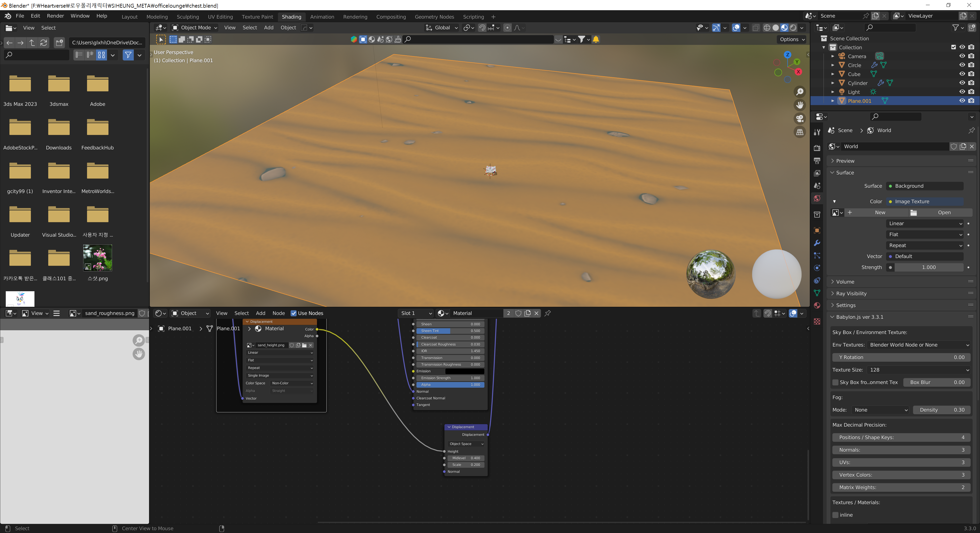Open Render properties tab icon
The height and width of the screenshot is (533, 980).
(x=817, y=148)
